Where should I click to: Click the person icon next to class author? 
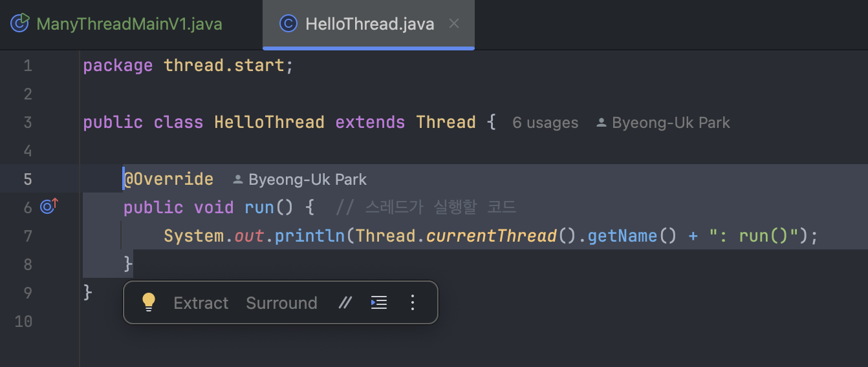602,123
